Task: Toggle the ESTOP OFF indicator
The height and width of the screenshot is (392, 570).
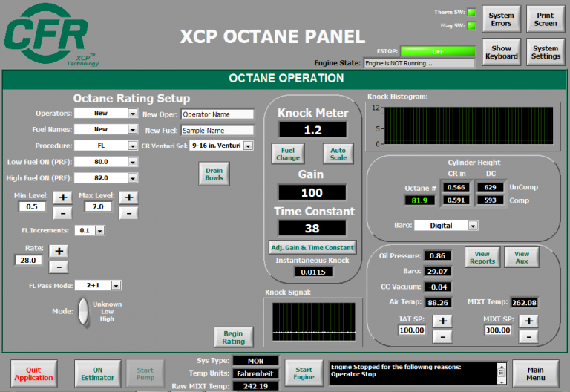Action: pyautogui.click(x=438, y=51)
